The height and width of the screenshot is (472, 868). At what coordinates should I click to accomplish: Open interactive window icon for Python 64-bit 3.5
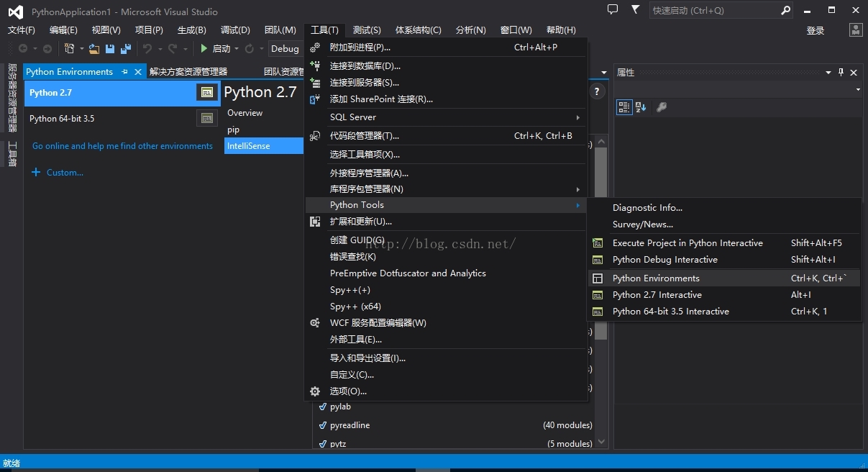[x=207, y=118]
